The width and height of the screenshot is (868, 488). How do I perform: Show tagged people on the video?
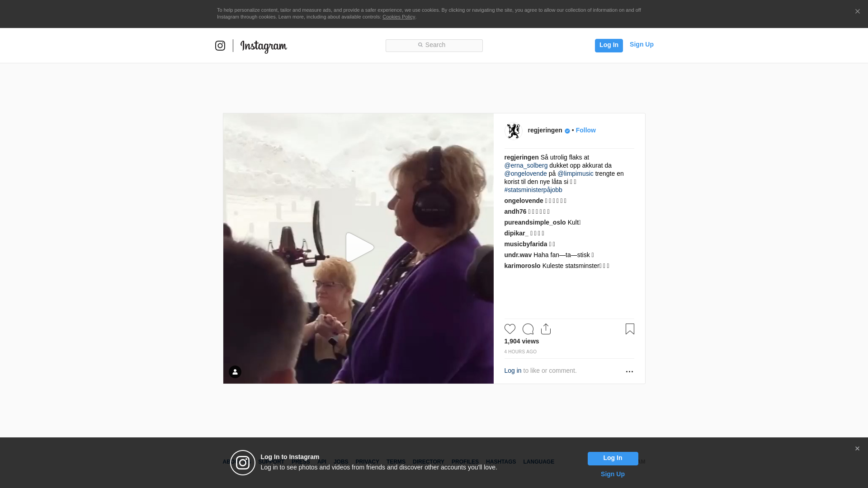tap(235, 372)
